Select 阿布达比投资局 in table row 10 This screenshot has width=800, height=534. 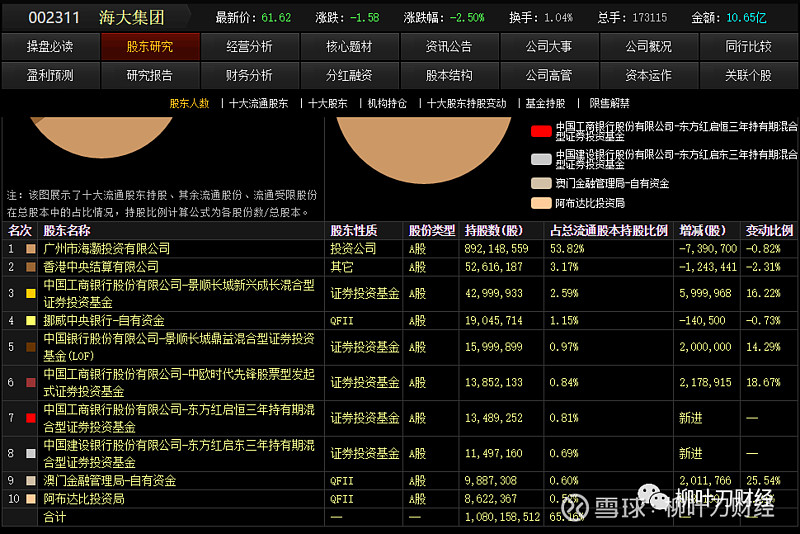(x=84, y=498)
